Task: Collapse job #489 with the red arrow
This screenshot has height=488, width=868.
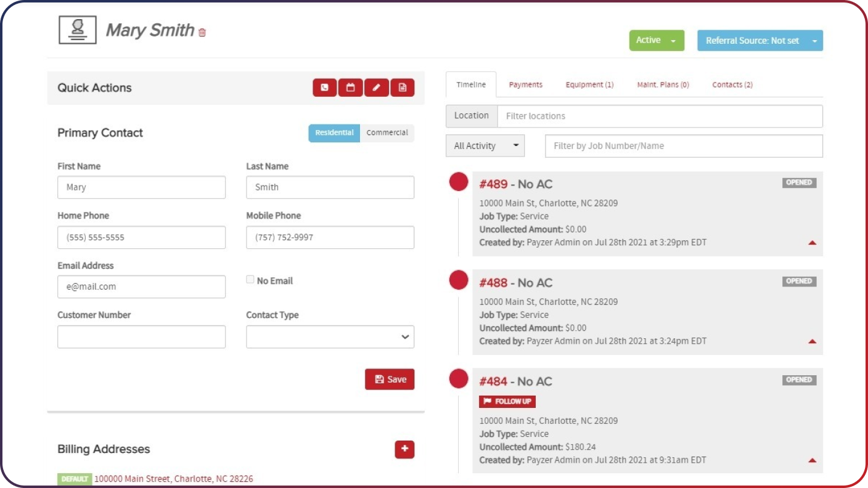Action: point(812,243)
